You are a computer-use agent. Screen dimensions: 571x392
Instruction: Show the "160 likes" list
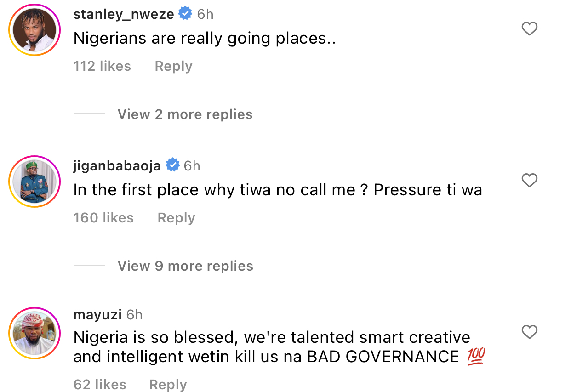[103, 218]
